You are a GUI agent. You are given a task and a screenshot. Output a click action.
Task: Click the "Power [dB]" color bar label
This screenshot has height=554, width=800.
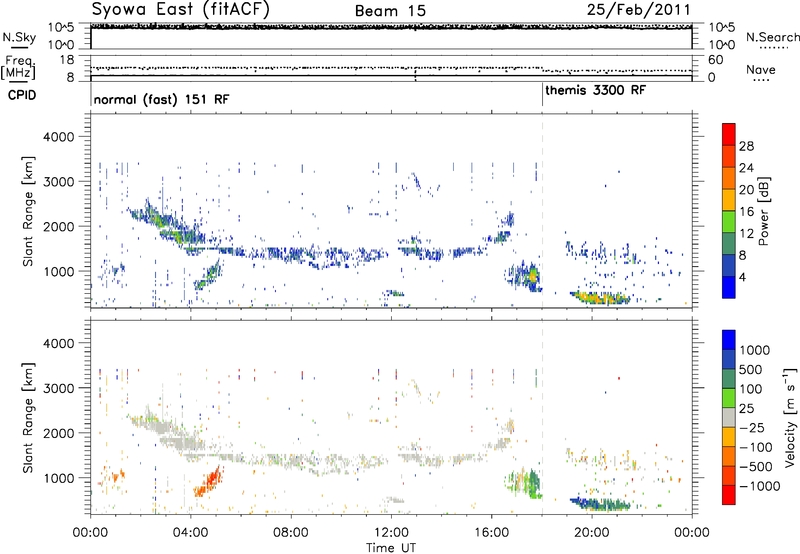pos(763,211)
